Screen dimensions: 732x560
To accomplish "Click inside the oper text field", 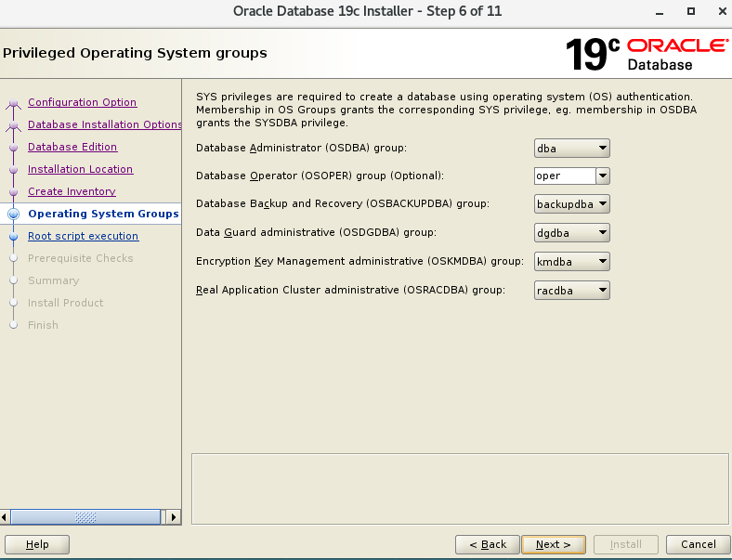I will [x=564, y=176].
